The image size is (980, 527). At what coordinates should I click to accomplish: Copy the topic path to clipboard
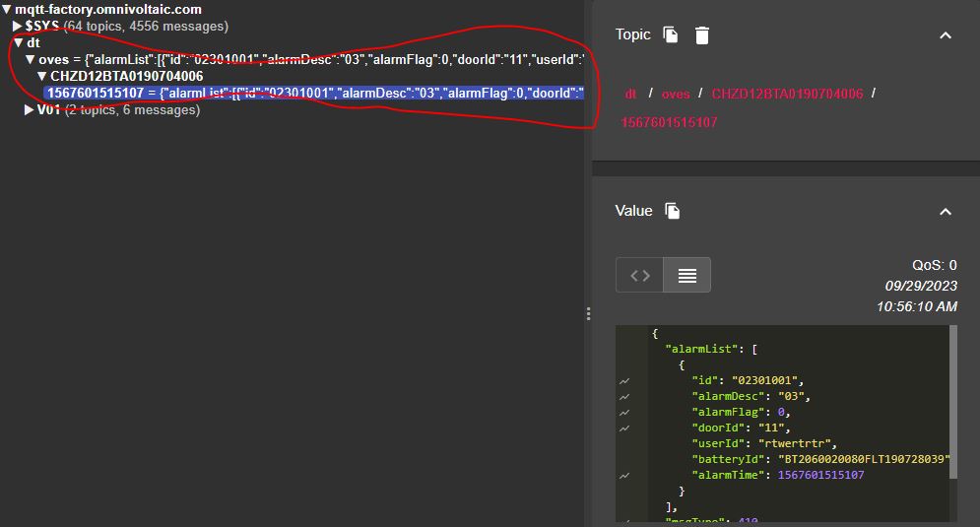tap(670, 34)
